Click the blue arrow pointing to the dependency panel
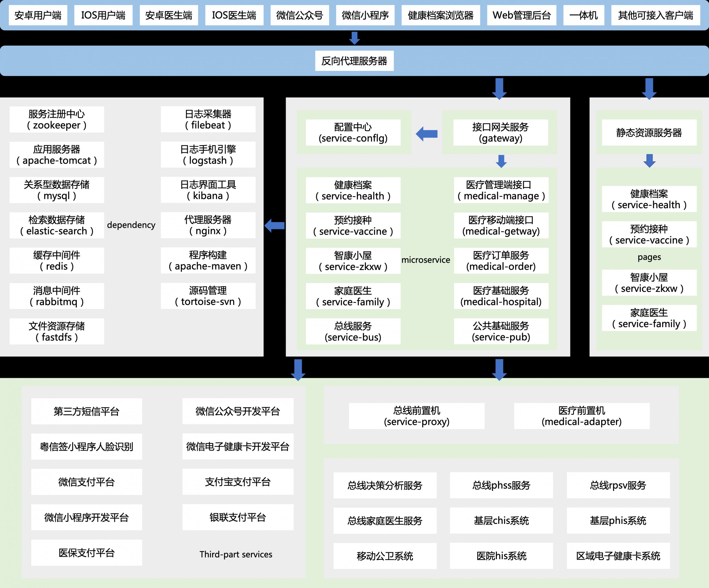Viewport: 709px width, 588px height. pos(275,225)
